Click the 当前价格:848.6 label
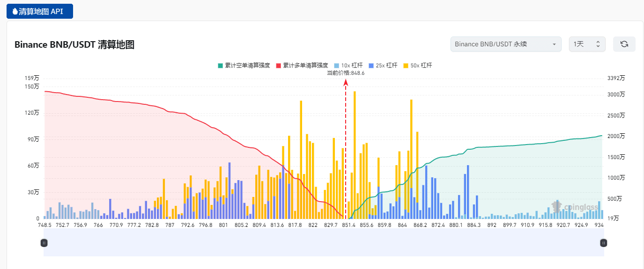 [346, 73]
